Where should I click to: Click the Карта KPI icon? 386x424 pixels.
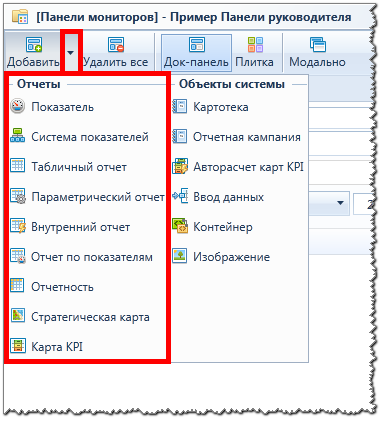point(18,346)
